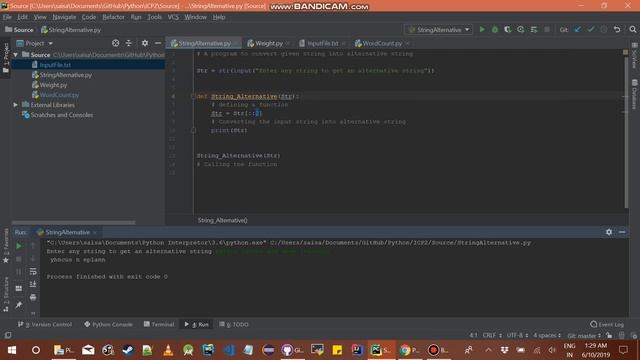Open the VCS menu
This screenshot has width=640, height=360.
tap(173, 17)
